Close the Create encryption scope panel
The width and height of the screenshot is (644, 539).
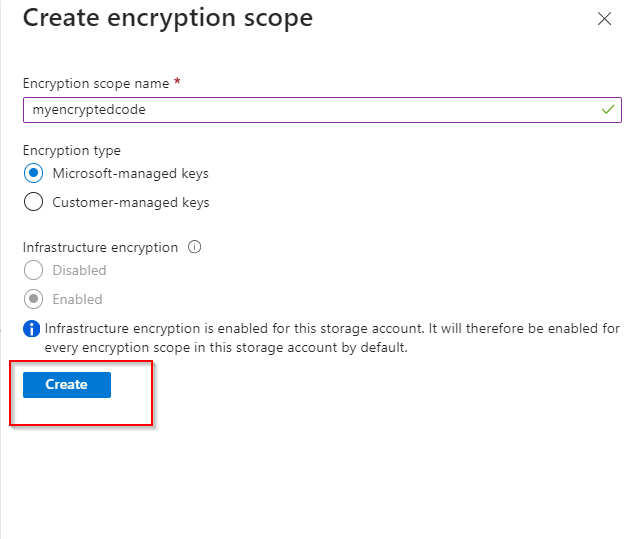tap(603, 19)
